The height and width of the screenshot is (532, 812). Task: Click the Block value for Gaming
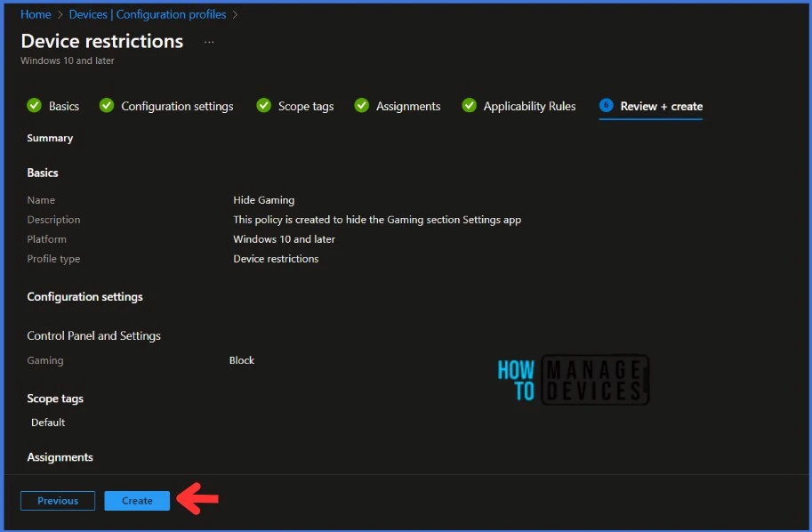pos(242,360)
